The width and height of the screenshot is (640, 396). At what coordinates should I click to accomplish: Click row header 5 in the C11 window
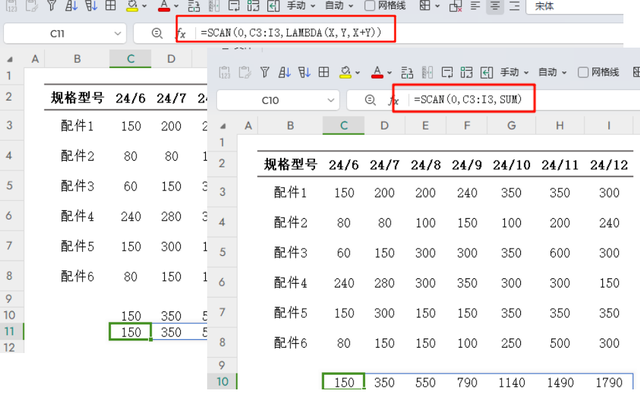(9, 186)
